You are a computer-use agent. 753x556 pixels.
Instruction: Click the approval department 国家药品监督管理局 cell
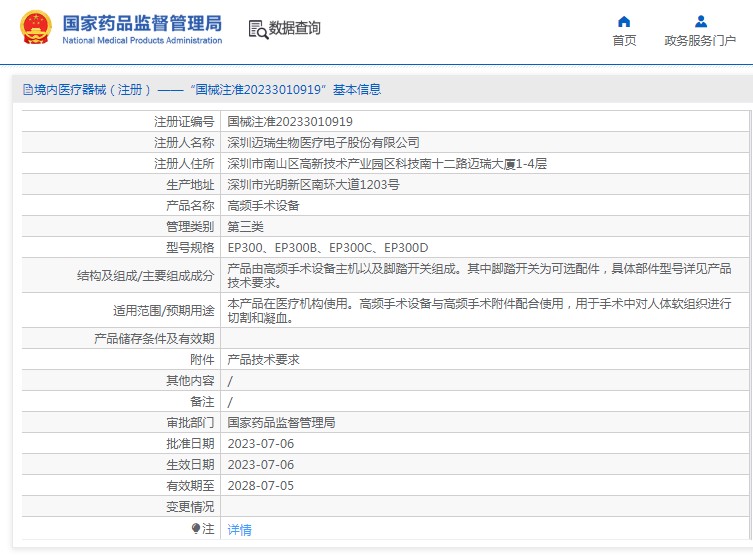click(281, 422)
